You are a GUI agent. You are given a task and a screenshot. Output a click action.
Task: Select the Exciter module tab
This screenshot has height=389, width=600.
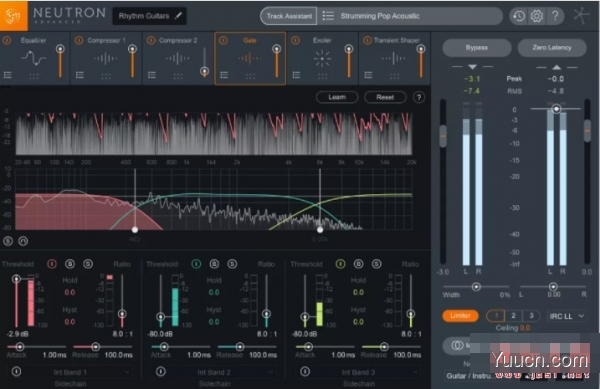(323, 59)
